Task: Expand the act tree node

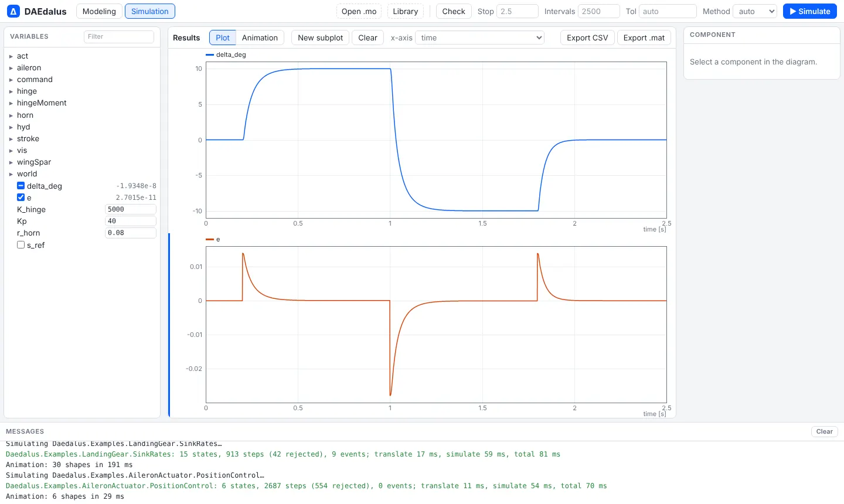Action: coord(11,56)
